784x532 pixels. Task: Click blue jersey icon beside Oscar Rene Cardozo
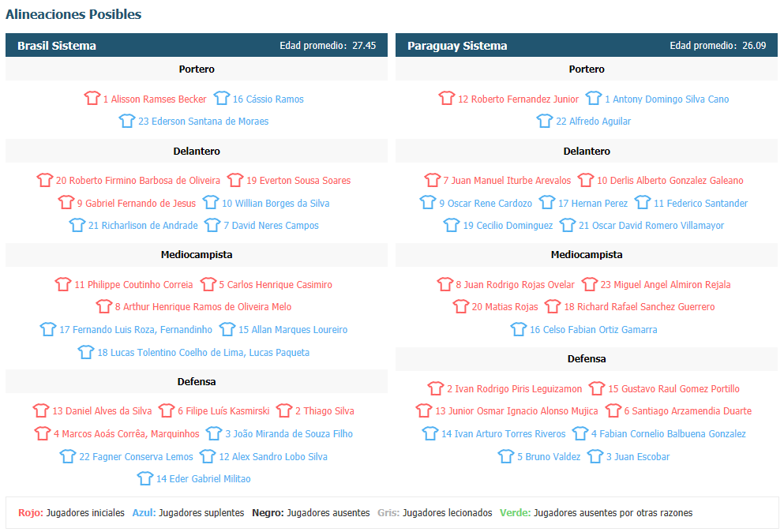tap(428, 203)
